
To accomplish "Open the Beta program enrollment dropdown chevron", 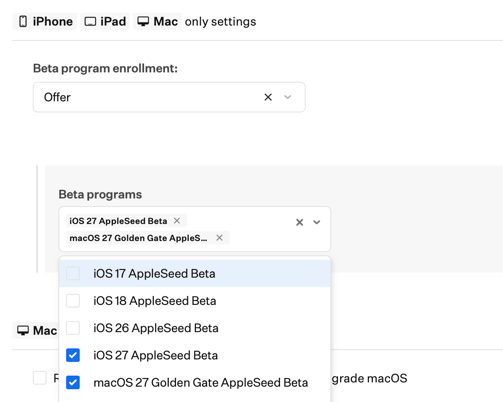I will (x=288, y=97).
